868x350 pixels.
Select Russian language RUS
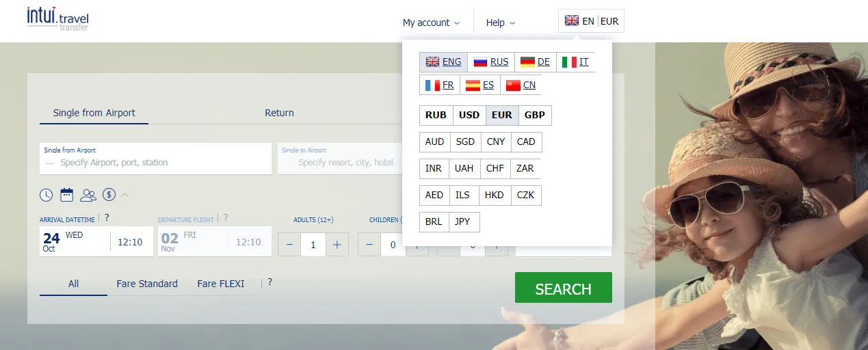[x=492, y=62]
